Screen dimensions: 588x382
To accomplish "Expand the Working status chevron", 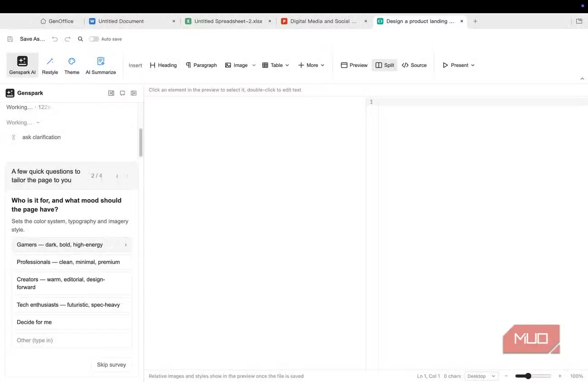I will click(x=38, y=123).
